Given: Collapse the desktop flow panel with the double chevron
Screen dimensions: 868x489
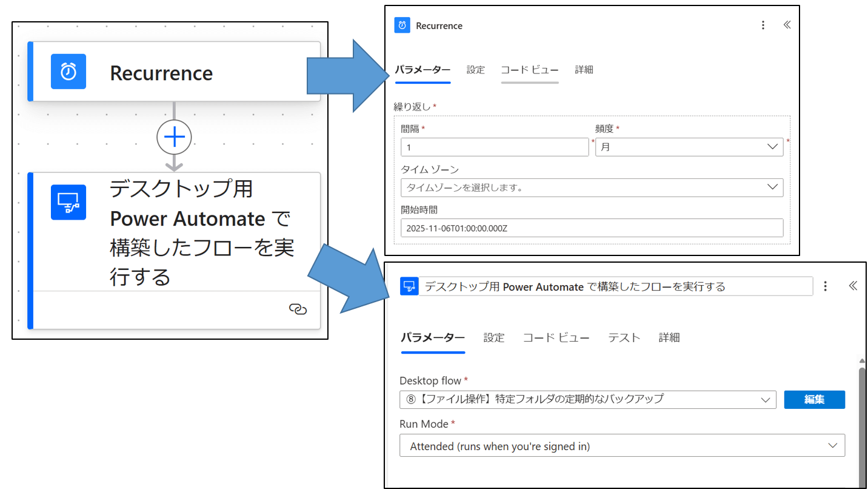Looking at the screenshot, I should tap(853, 286).
